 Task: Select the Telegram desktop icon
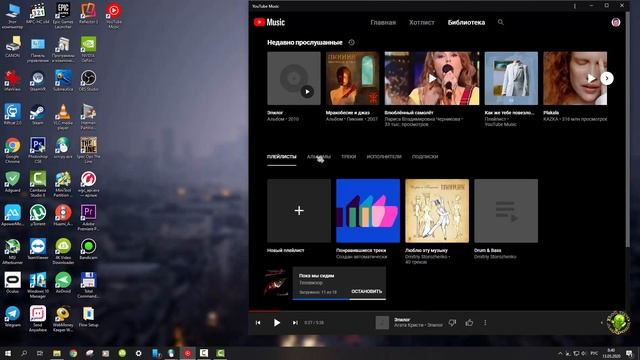pos(12,317)
